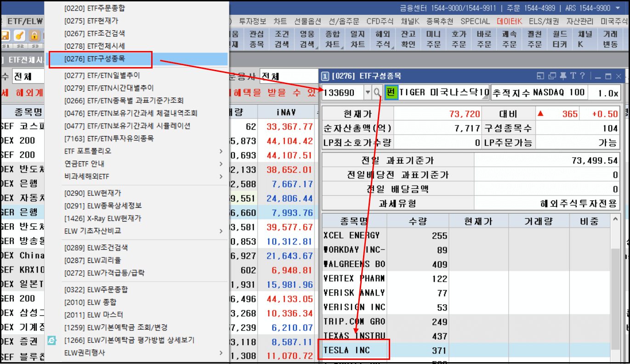
Task: Click the 미니 주문 toolbar button
Action: [x=433, y=39]
